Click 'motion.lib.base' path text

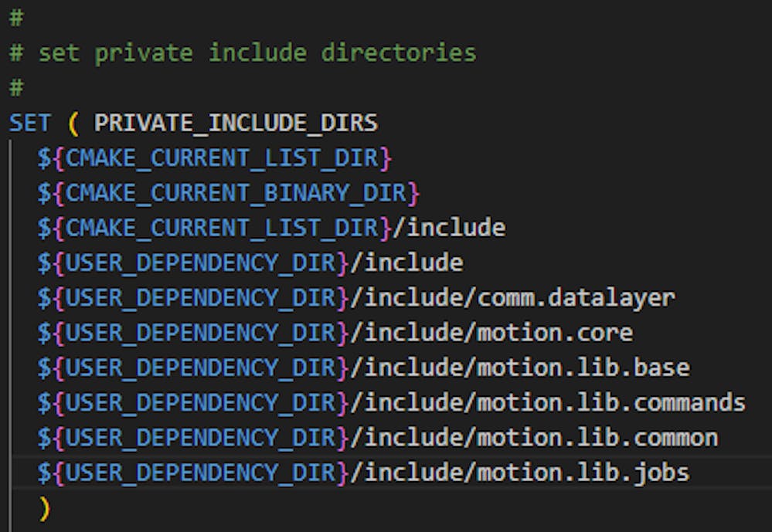coord(584,368)
